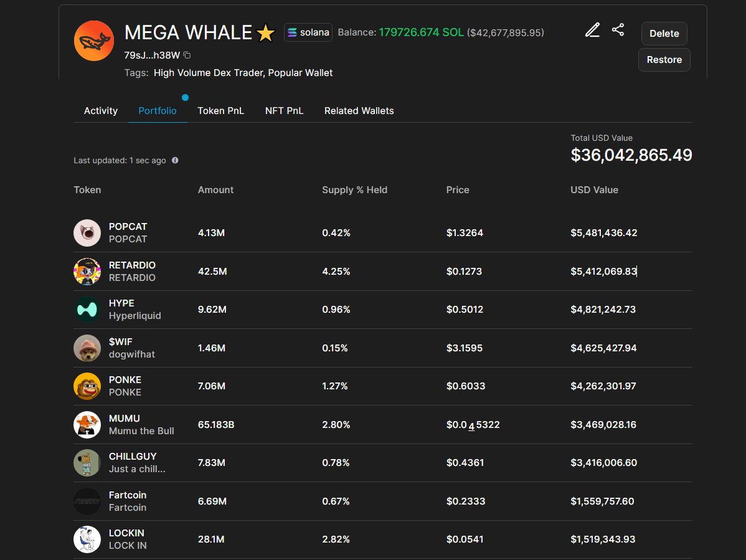Click the POPCAT token icon
The image size is (746, 560).
click(x=87, y=233)
